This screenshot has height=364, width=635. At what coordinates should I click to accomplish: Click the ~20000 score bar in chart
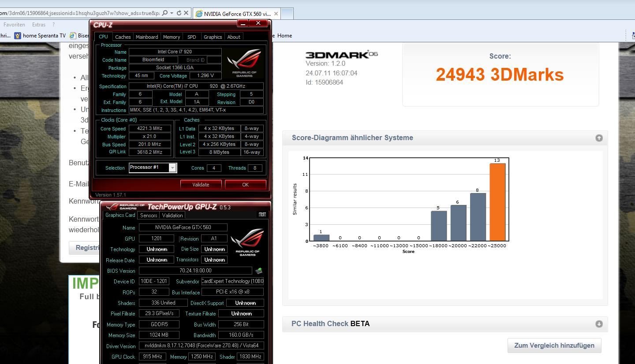tap(459, 223)
